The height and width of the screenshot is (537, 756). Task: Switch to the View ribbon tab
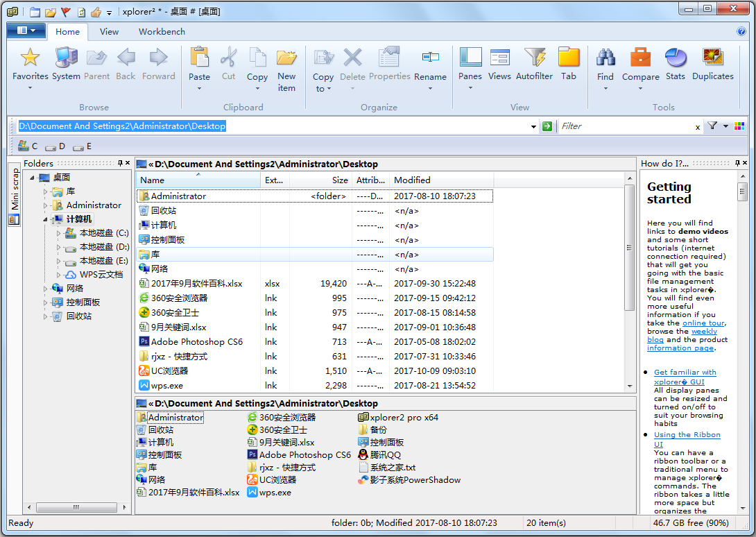[x=109, y=31]
